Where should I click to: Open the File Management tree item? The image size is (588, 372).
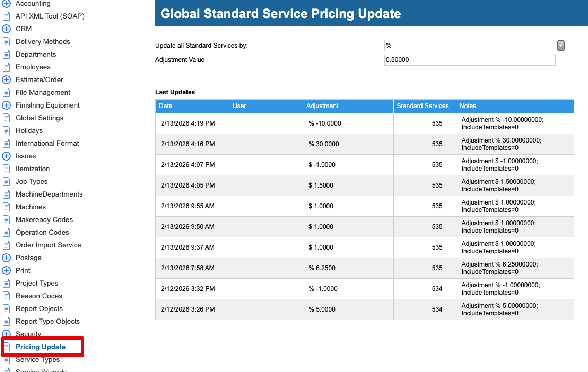(x=43, y=92)
